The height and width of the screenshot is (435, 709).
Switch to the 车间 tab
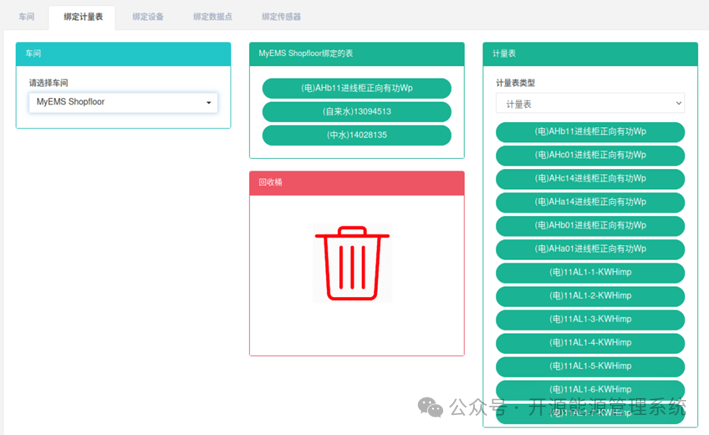pyautogui.click(x=26, y=17)
